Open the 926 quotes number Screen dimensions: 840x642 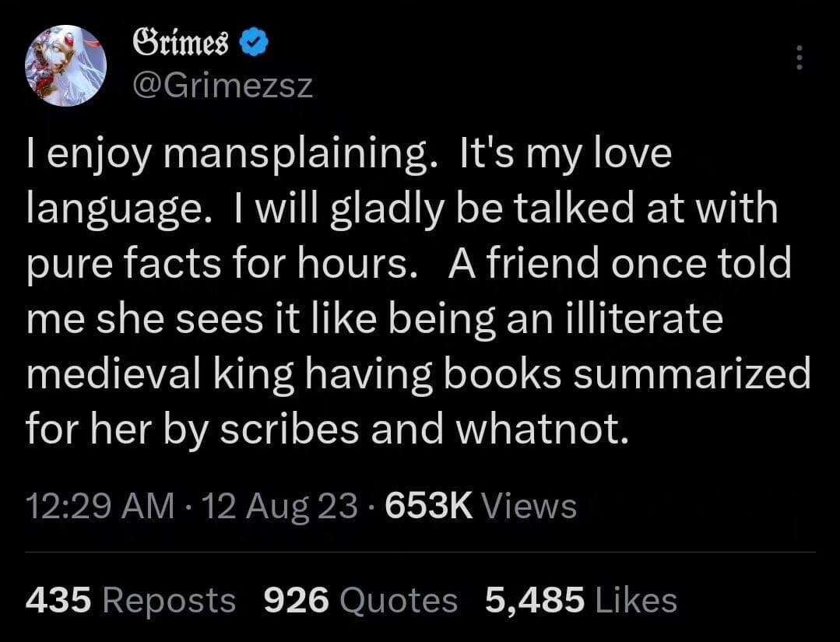point(297,600)
